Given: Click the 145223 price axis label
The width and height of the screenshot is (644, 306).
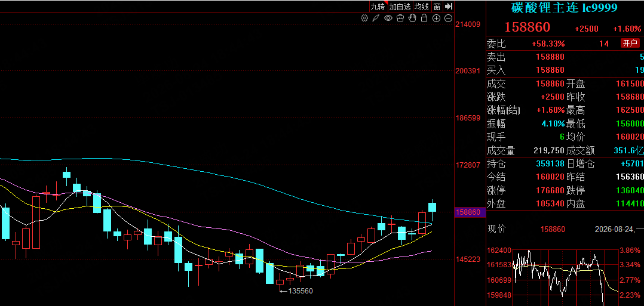Looking at the screenshot, I should [x=468, y=259].
